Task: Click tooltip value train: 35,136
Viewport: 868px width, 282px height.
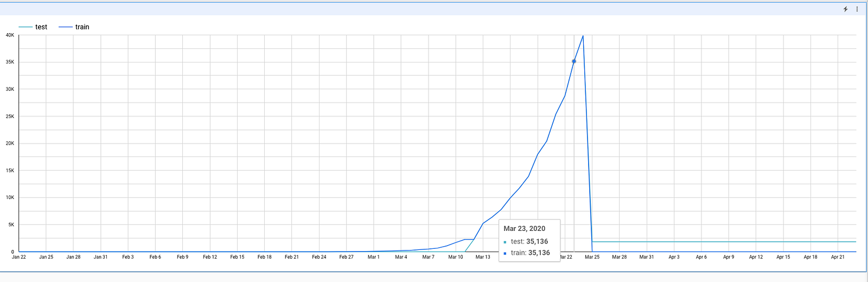Action: [531, 253]
